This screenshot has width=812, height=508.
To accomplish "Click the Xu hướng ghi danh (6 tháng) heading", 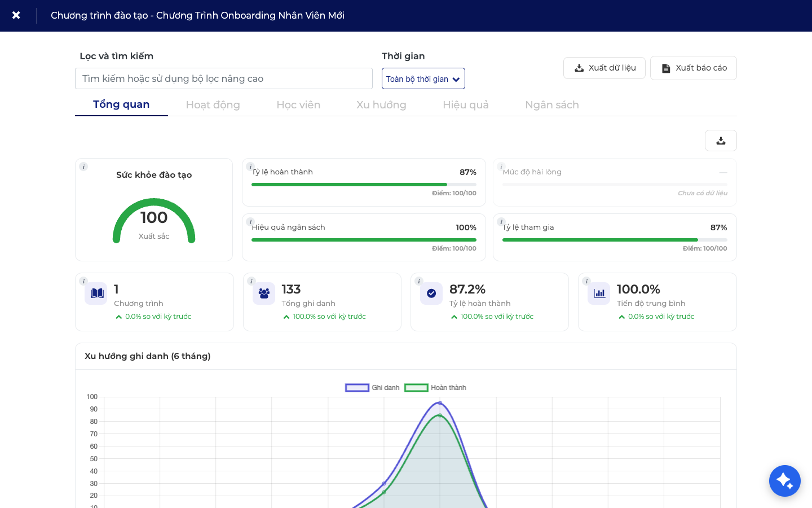I will click(148, 356).
